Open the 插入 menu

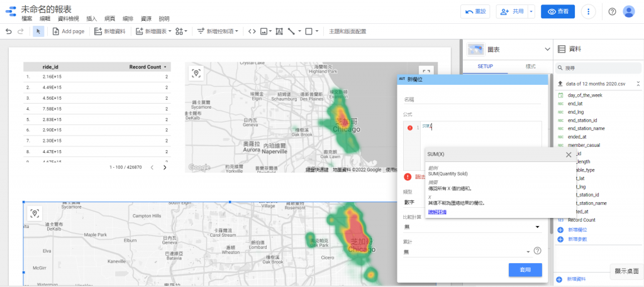click(x=92, y=19)
